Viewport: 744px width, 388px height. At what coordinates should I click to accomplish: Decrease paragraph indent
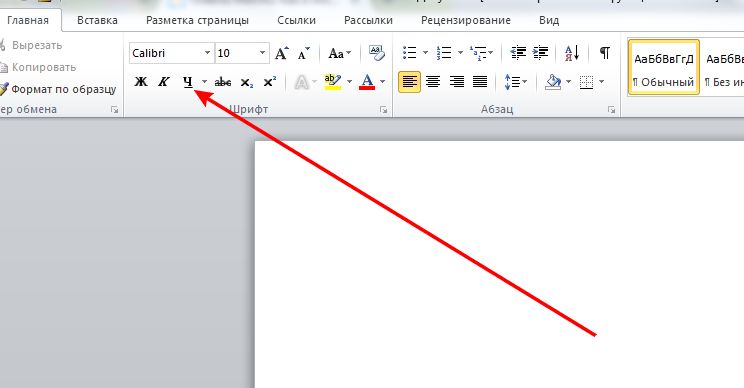coord(518,53)
